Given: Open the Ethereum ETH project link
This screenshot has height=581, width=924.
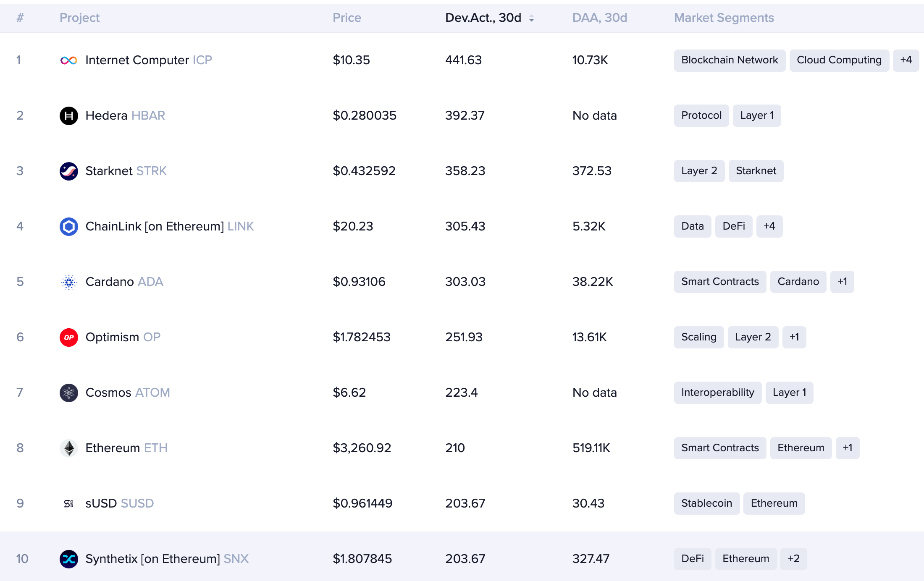Looking at the screenshot, I should point(126,448).
